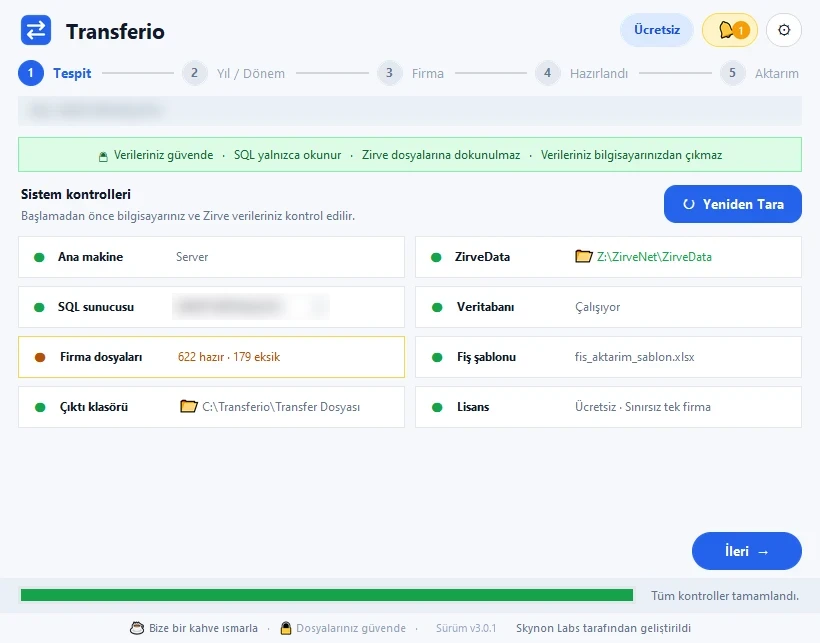This screenshot has height=643, width=820.
Task: Click the Ana makine "Server" value
Action: [x=192, y=257]
